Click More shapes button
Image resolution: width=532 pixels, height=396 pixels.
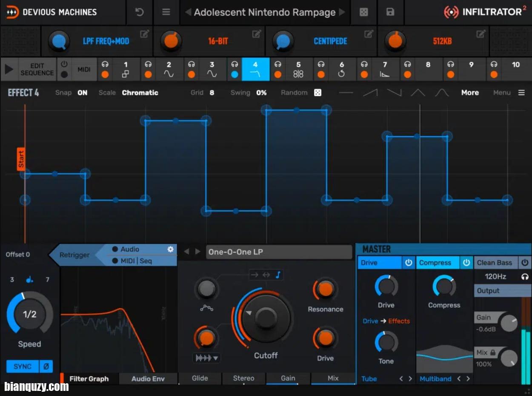(x=470, y=92)
